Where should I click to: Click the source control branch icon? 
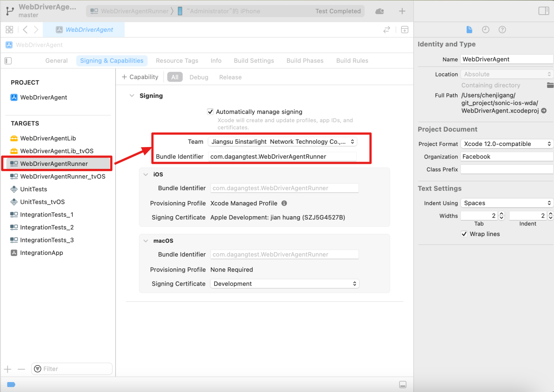(x=10, y=11)
